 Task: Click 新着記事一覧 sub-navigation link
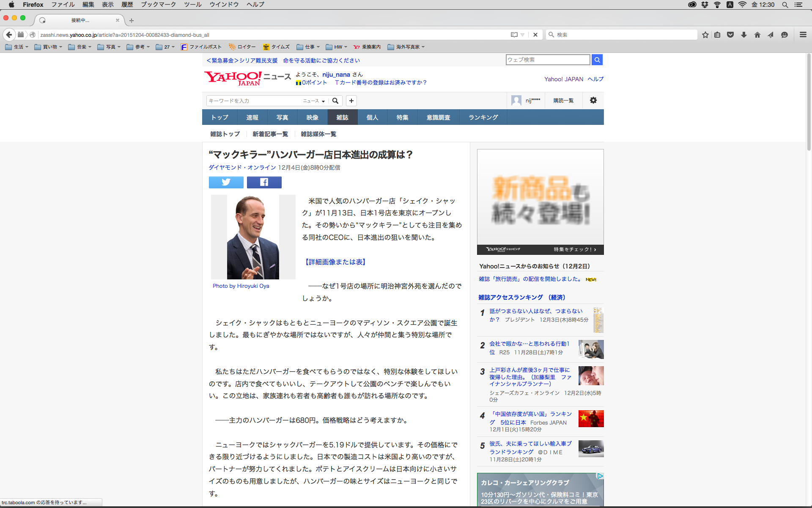pos(270,134)
